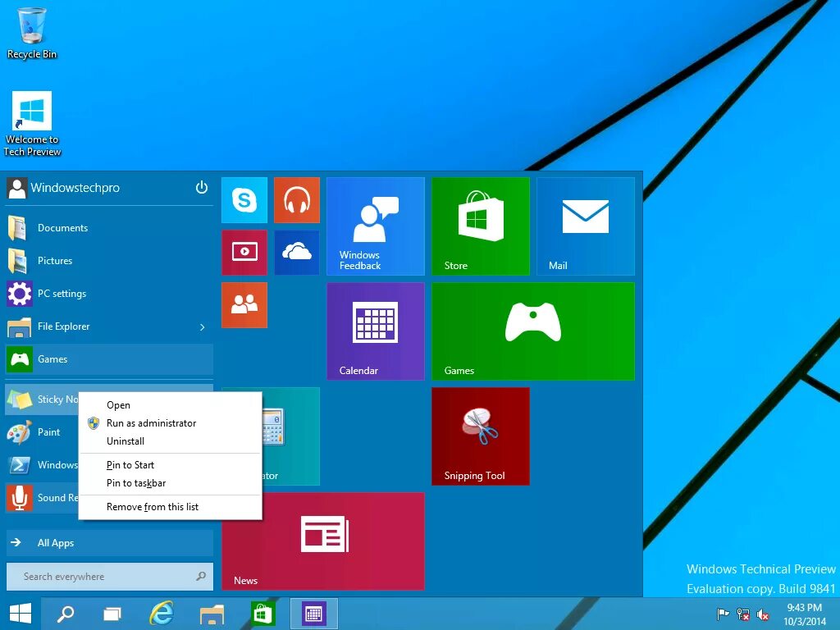Open taskbar Search magnifier

(x=66, y=614)
